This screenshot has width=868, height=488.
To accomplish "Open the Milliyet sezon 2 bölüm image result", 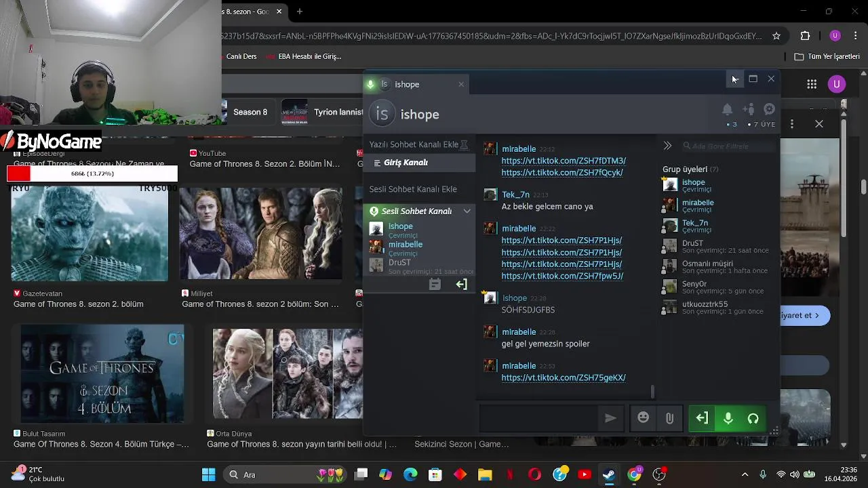I will click(x=260, y=234).
